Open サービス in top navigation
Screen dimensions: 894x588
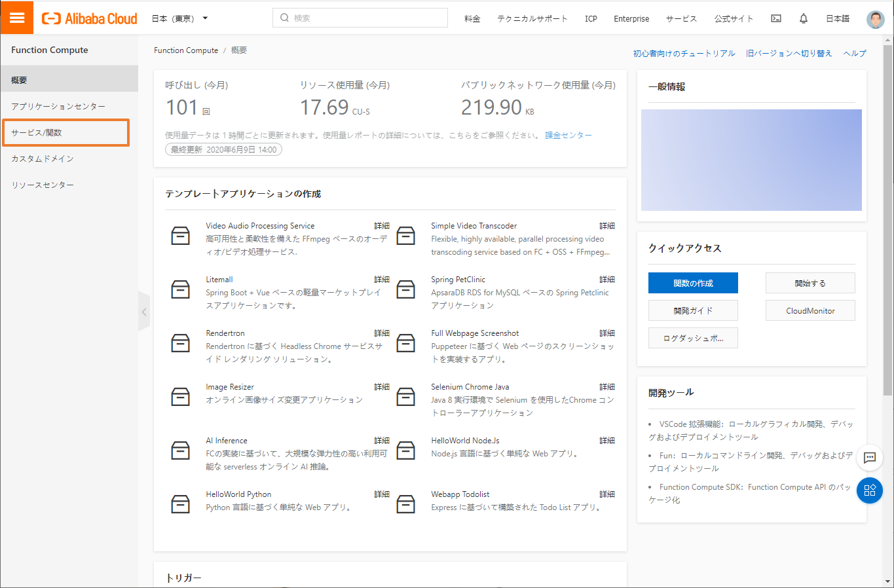[682, 18]
